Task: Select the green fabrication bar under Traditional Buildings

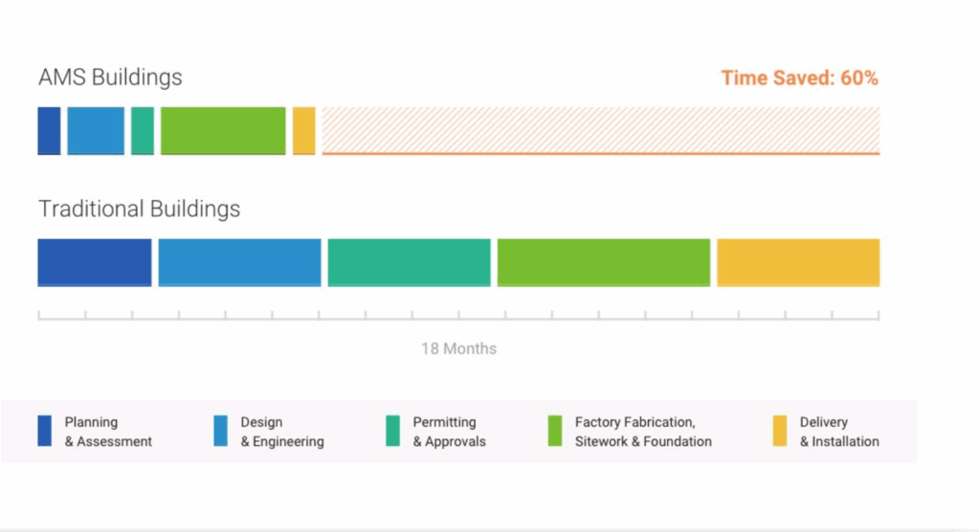Action: click(x=604, y=262)
